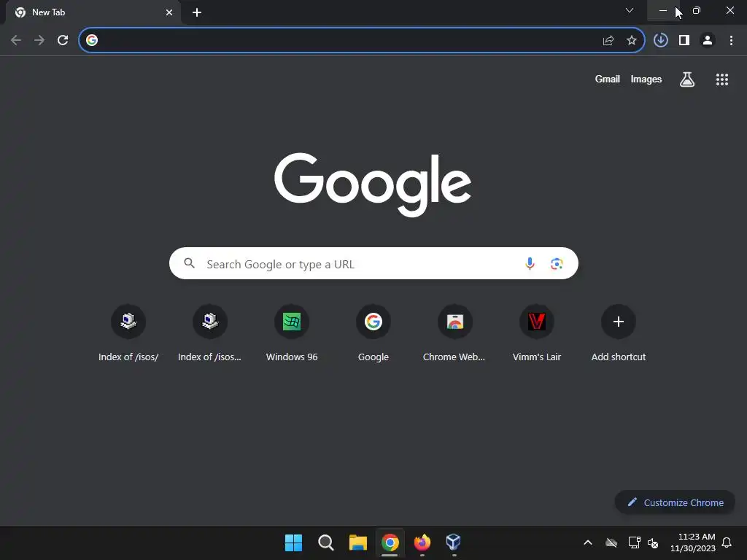Screen dimensions: 747x560
Task: Open the profile avatar menu
Action: coord(708,41)
